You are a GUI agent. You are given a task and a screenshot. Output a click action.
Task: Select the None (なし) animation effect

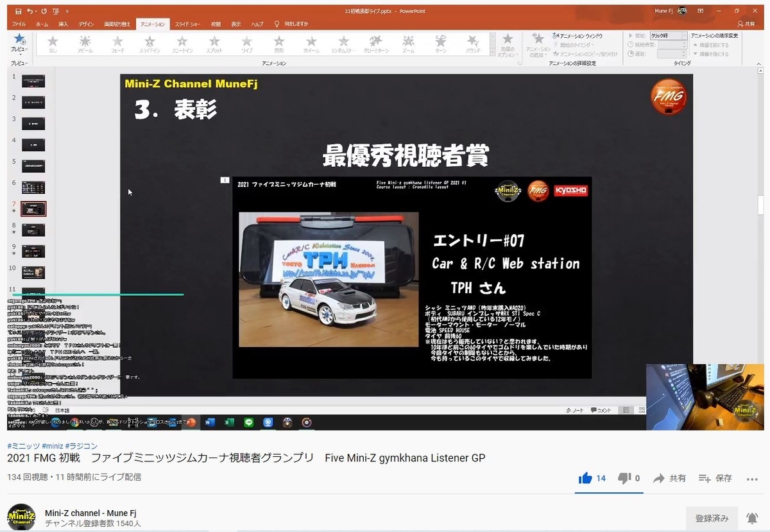pos(53,44)
